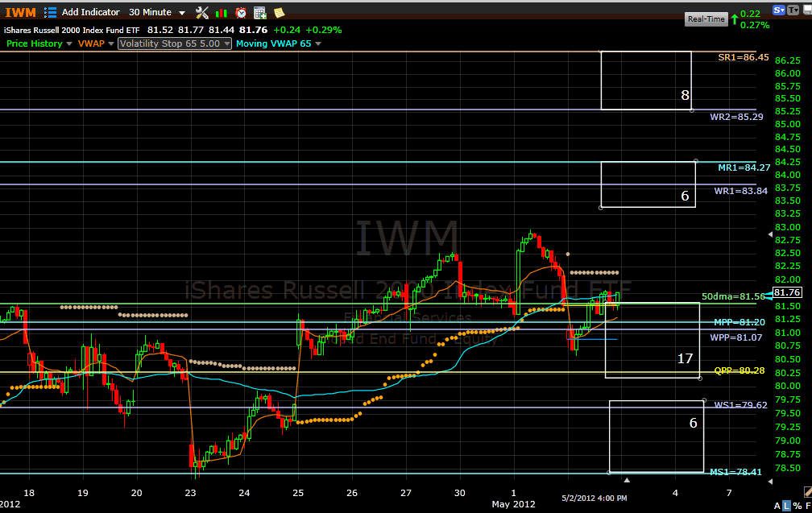
Task: Click the MS1=78.41 support label
Action: [735, 472]
